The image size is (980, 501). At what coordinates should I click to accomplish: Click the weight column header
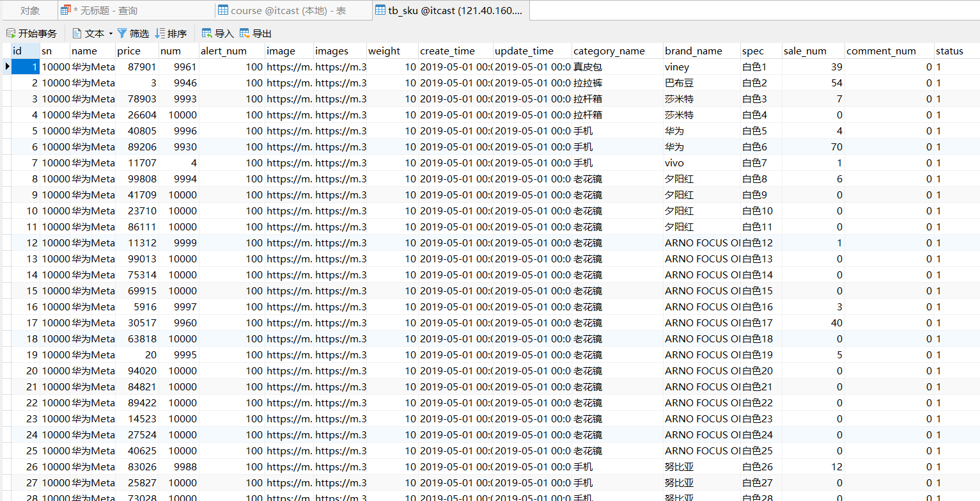pos(393,51)
